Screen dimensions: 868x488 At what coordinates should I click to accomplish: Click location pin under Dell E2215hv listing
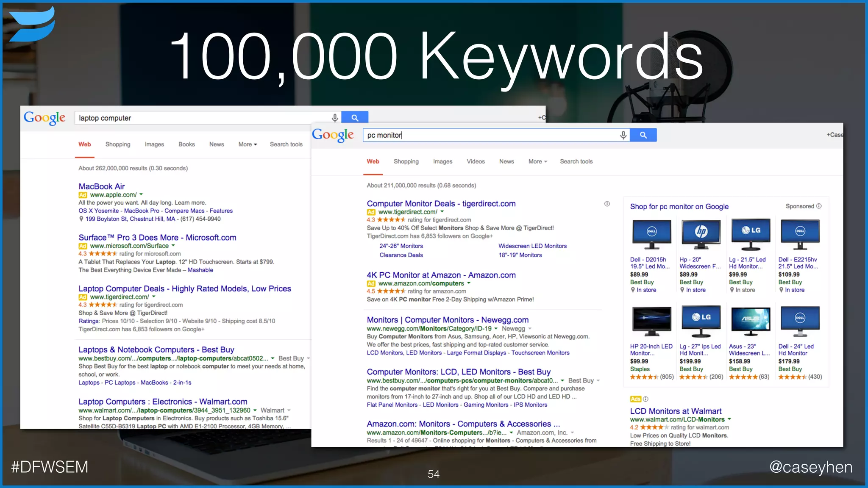(x=781, y=290)
